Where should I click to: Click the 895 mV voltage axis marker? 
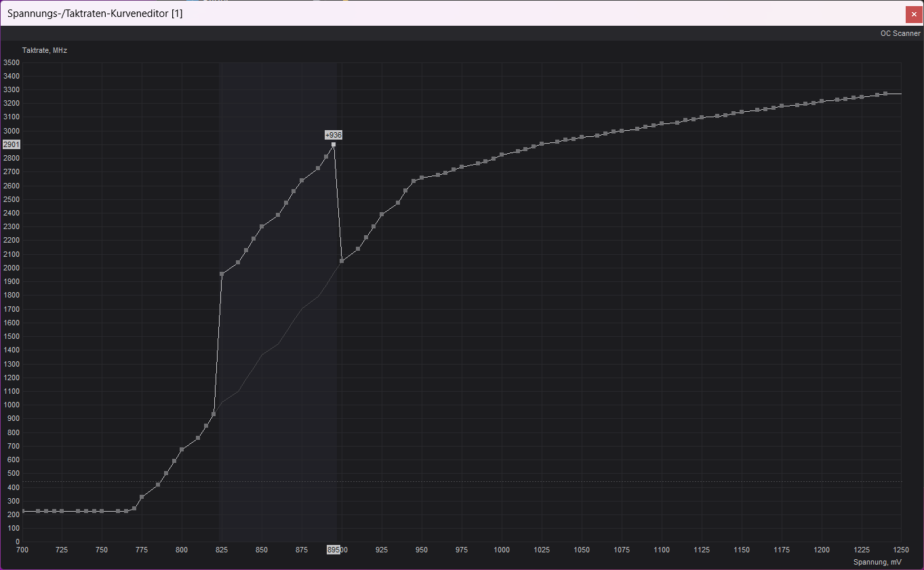pyautogui.click(x=333, y=550)
